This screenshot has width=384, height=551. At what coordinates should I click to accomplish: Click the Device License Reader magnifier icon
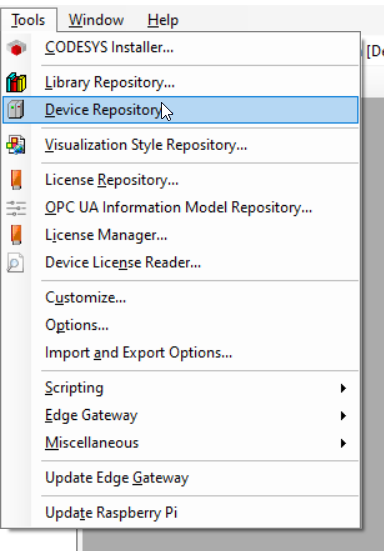click(x=15, y=262)
